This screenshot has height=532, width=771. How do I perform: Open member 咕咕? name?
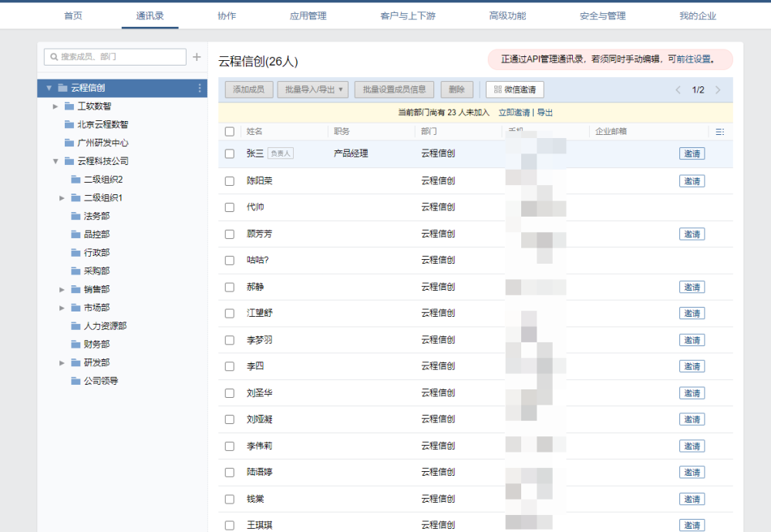tap(258, 260)
